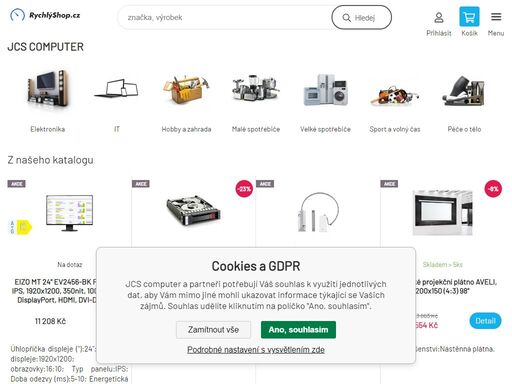The image size is (512, 384).
Task: Select the IT category devices icon
Action: coord(117,88)
